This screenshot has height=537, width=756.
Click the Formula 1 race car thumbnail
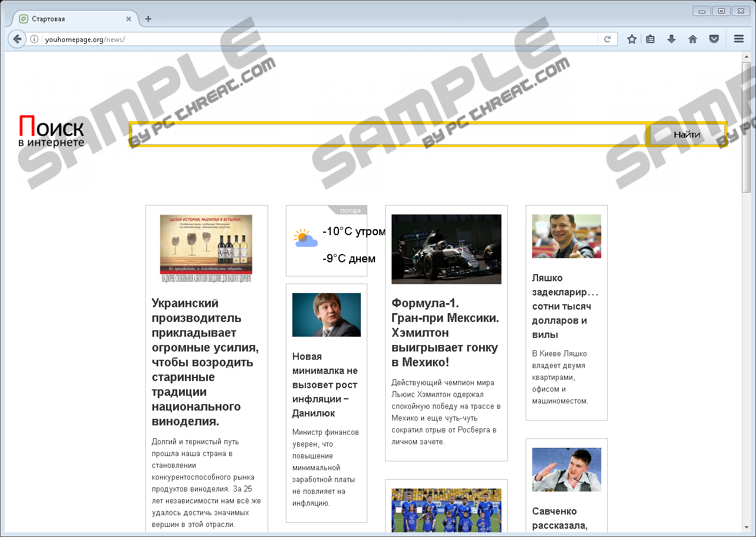click(x=446, y=249)
